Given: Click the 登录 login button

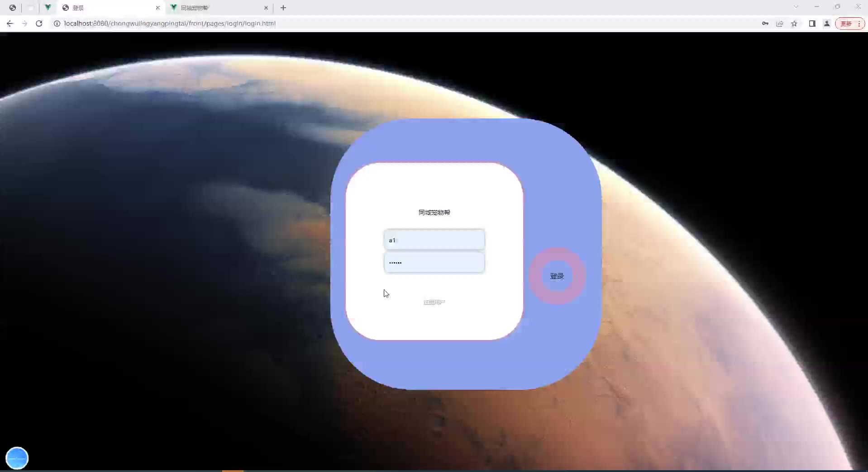Looking at the screenshot, I should (x=557, y=276).
